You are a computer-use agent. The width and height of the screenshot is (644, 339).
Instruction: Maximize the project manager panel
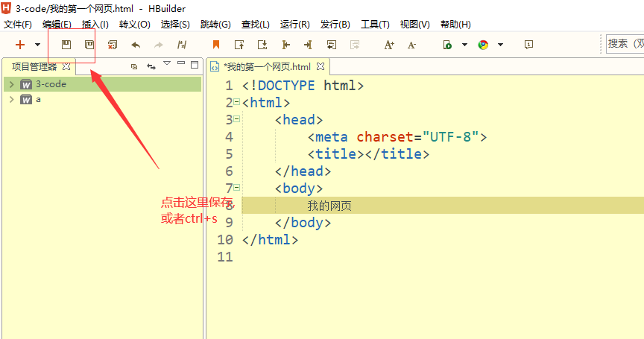coord(195,65)
